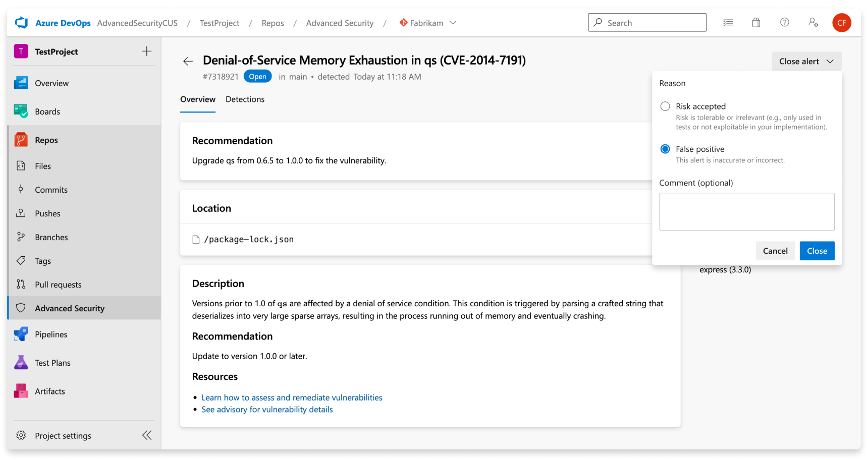Select the Boards icon
This screenshot has width=868, height=460.
click(20, 111)
